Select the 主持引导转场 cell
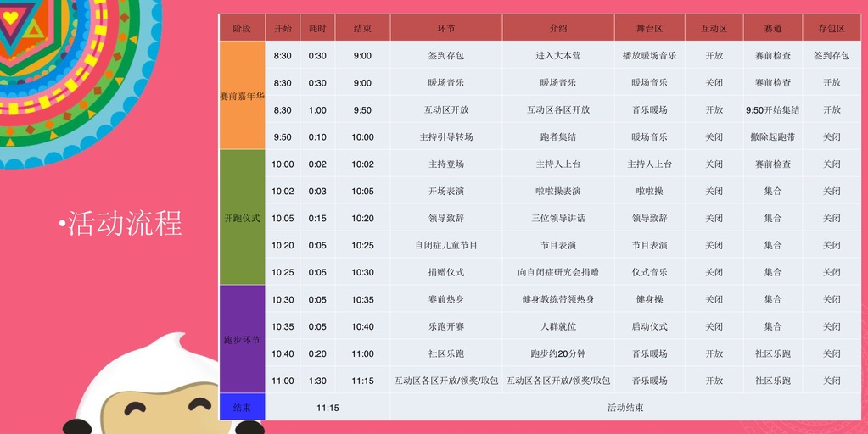Screen dimensions: 868x434 (446, 136)
